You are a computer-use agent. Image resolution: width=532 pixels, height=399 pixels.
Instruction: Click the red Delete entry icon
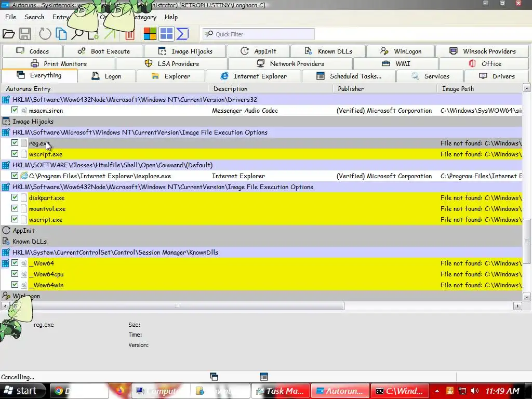click(130, 35)
